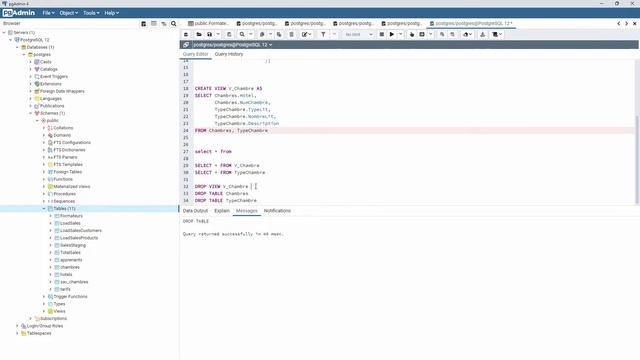Click the Find magnifier icon in query toolbar
This screenshot has width=640, height=360.
[242, 35]
